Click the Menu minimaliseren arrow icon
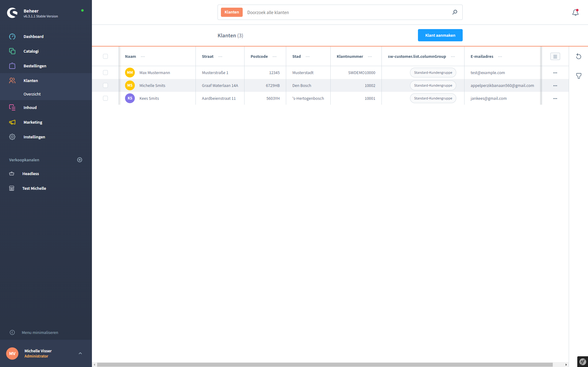 click(12, 332)
